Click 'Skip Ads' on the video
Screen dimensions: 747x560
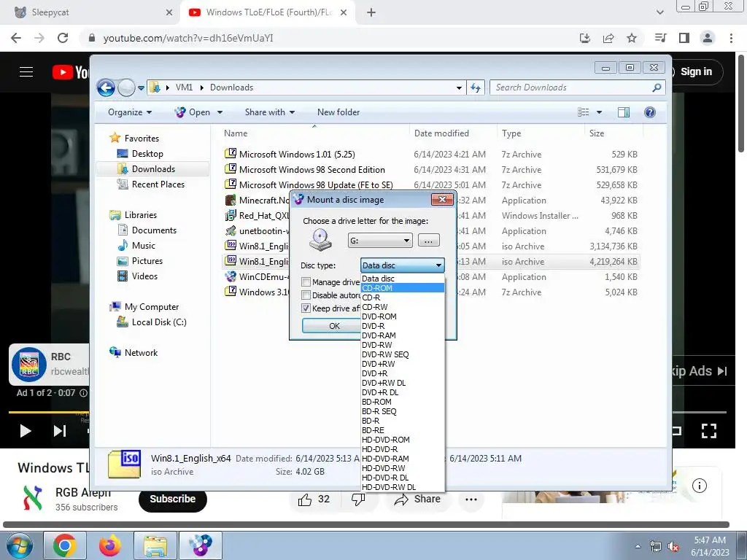pyautogui.click(x=700, y=371)
